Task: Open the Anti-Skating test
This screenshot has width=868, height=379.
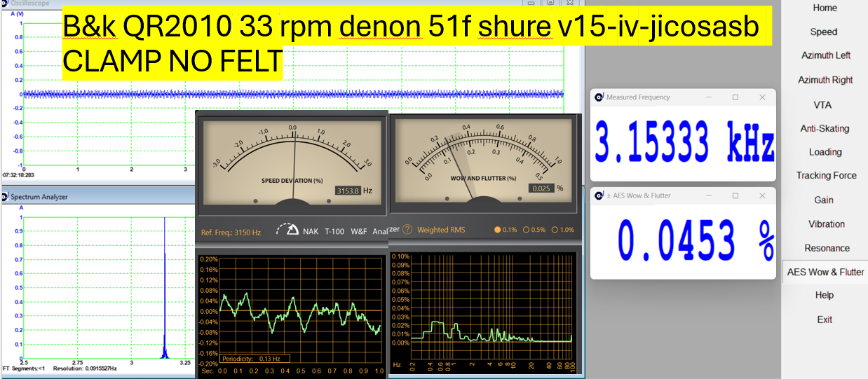Action: click(825, 128)
